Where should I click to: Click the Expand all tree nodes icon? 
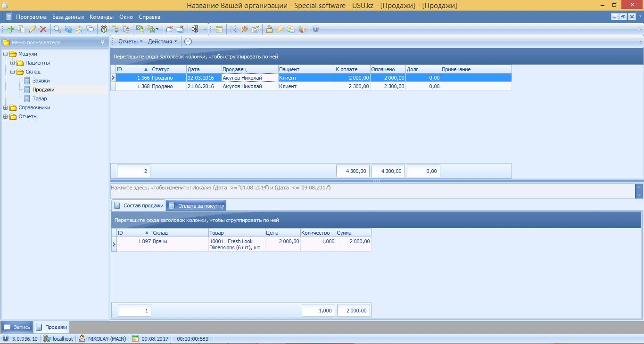[x=115, y=29]
